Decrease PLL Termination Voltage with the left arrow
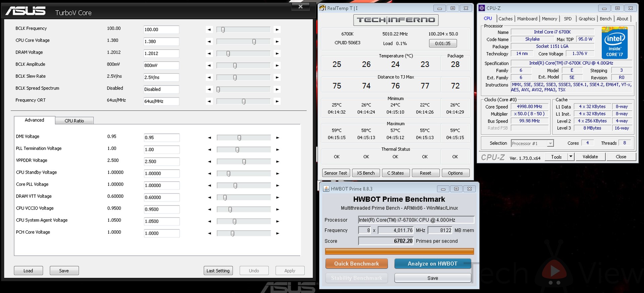Image resolution: width=644 pixels, height=293 pixels. tap(210, 150)
